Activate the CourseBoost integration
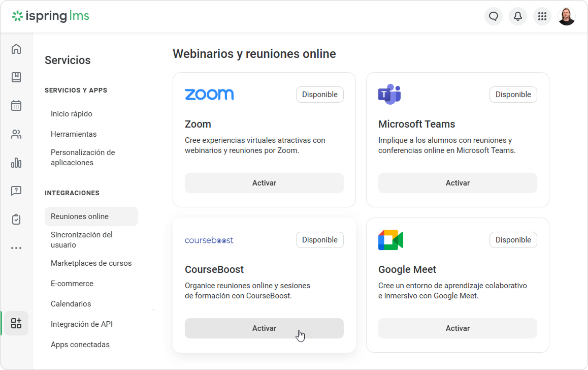 click(264, 328)
